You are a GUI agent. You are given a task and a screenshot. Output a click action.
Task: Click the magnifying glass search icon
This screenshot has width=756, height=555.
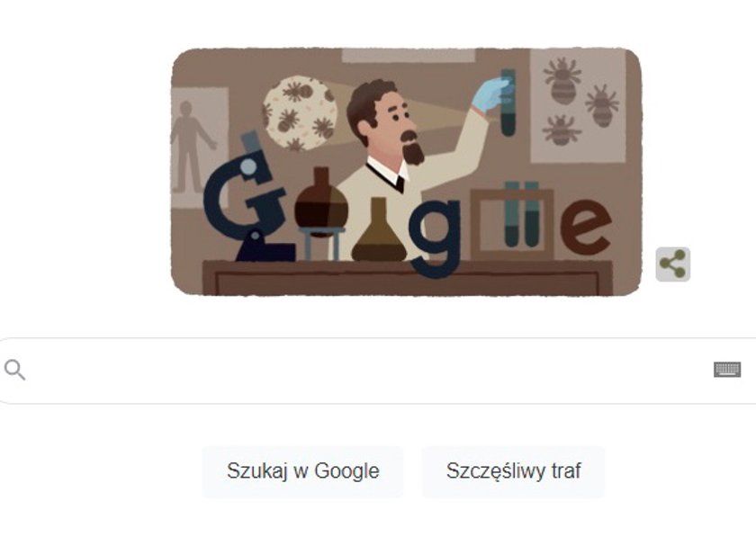[14, 370]
